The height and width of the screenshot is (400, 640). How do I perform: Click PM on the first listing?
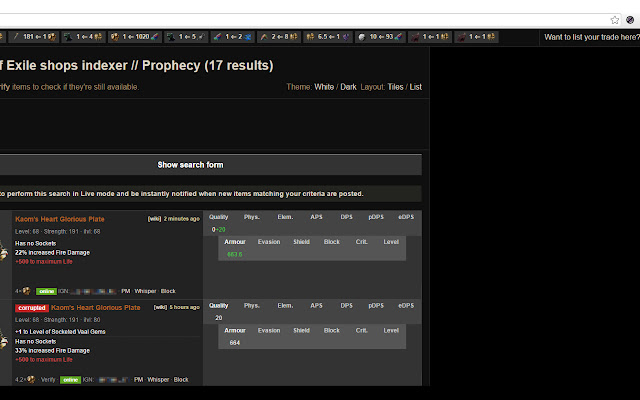pos(126,291)
